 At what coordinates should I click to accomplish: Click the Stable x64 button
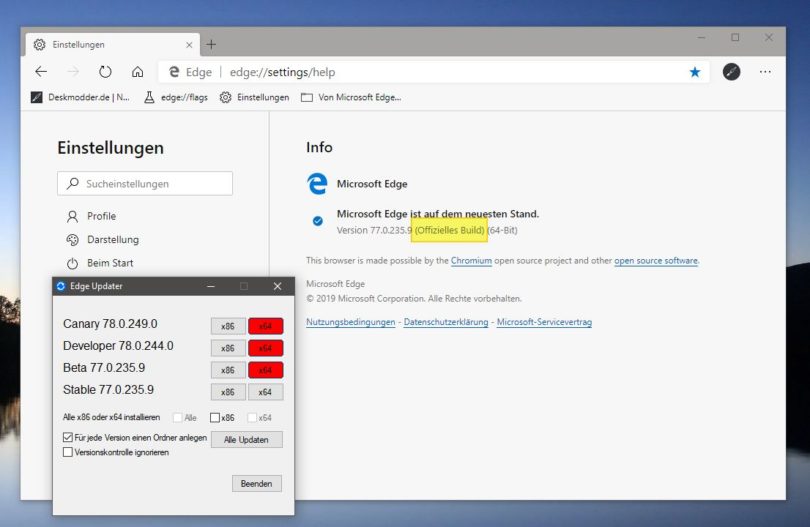(266, 392)
